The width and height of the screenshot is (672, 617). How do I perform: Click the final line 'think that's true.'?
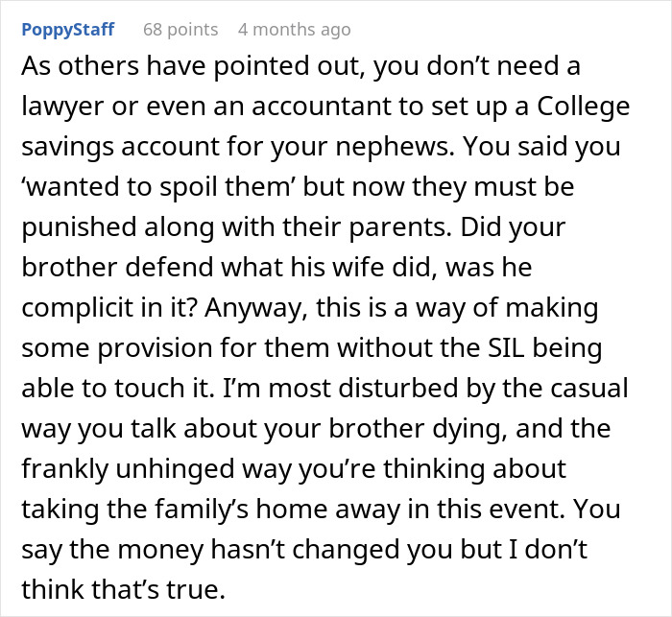click(124, 589)
